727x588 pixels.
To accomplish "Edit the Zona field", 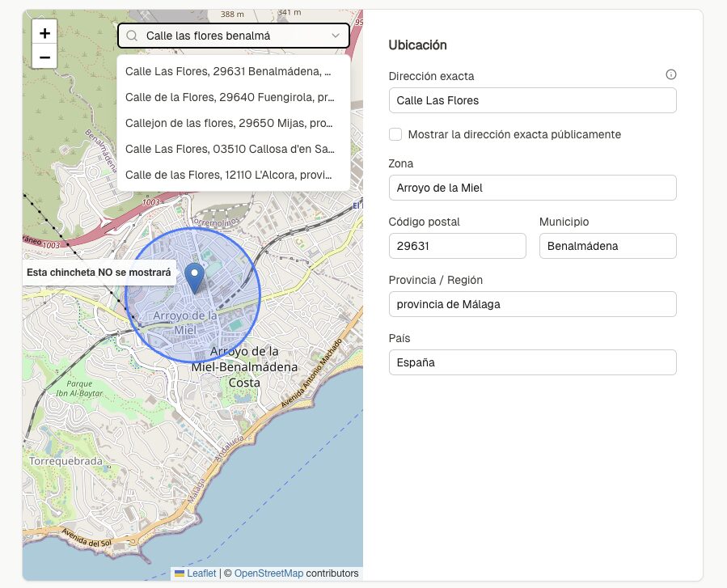I will coord(532,188).
